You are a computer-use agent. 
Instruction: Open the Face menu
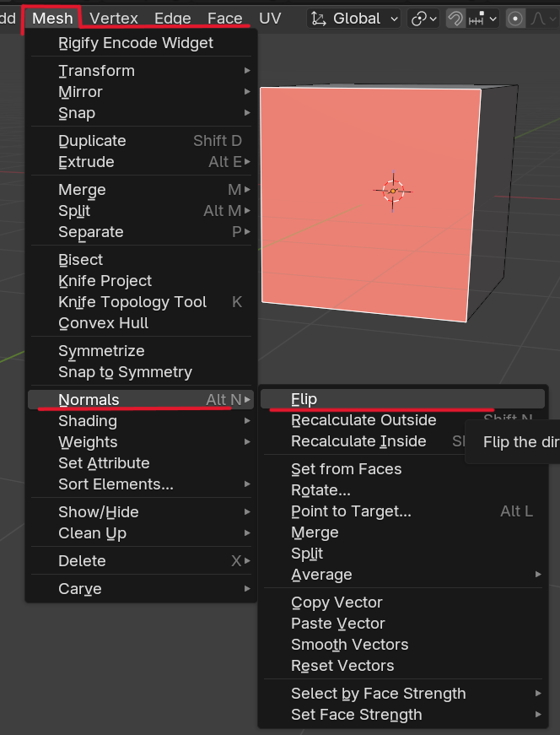pyautogui.click(x=224, y=19)
